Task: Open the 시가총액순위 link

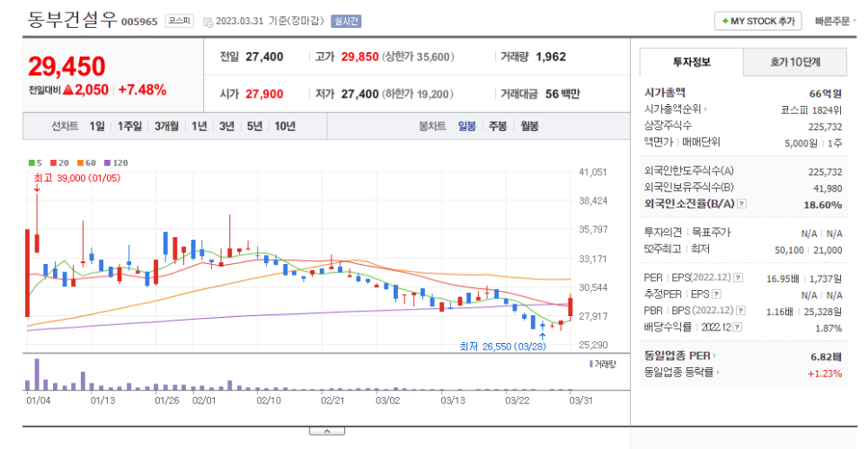Action: 676,109
